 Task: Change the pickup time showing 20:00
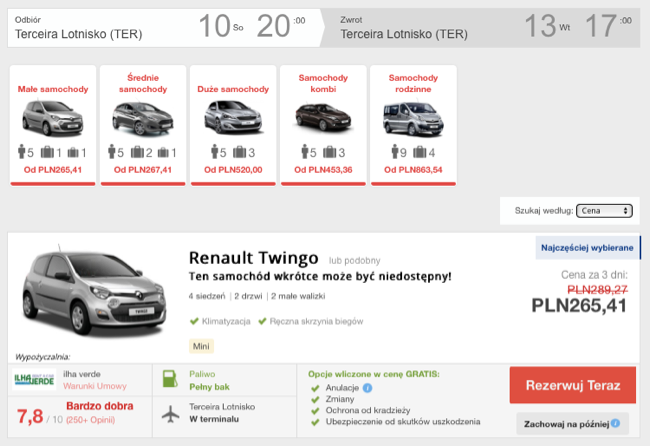coord(280,27)
